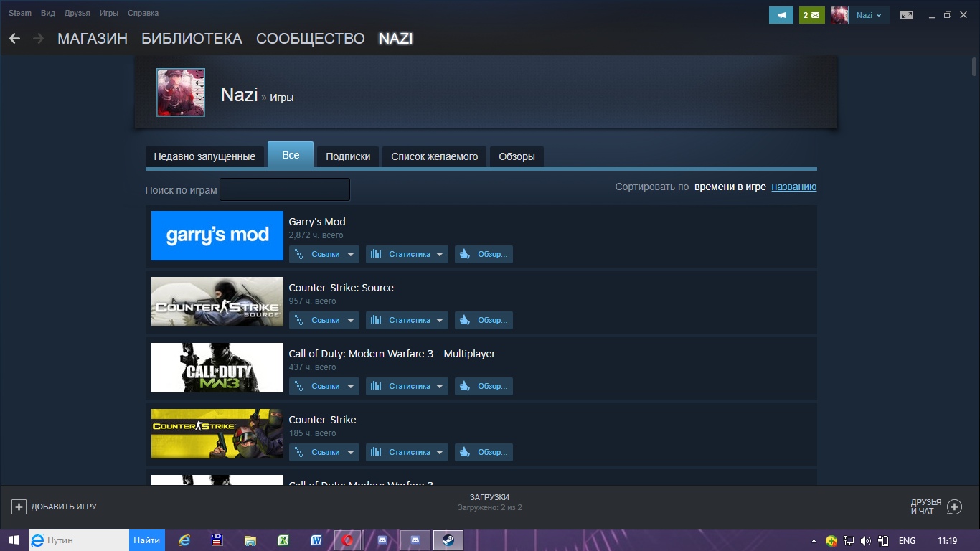This screenshot has width=980, height=551.
Task: Open Windows Start button
Action: (x=14, y=540)
